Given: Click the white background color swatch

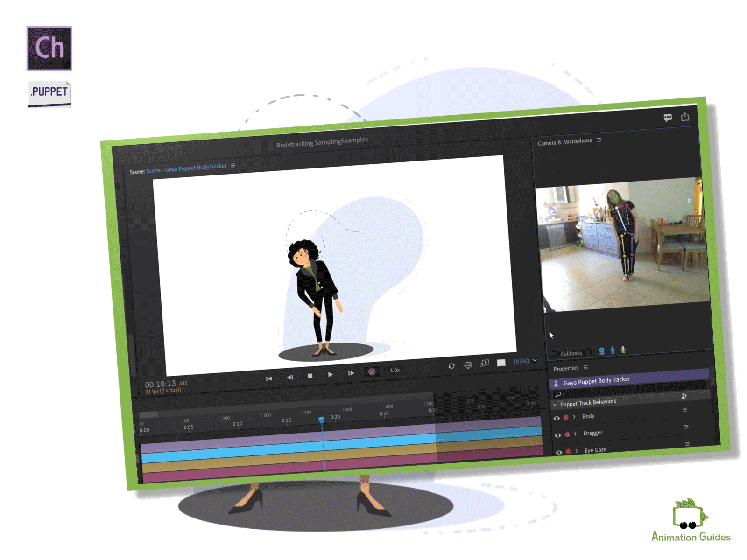Looking at the screenshot, I should 501,363.
